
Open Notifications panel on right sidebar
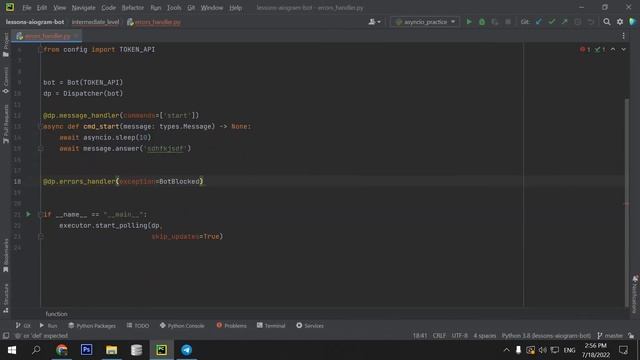point(635,294)
